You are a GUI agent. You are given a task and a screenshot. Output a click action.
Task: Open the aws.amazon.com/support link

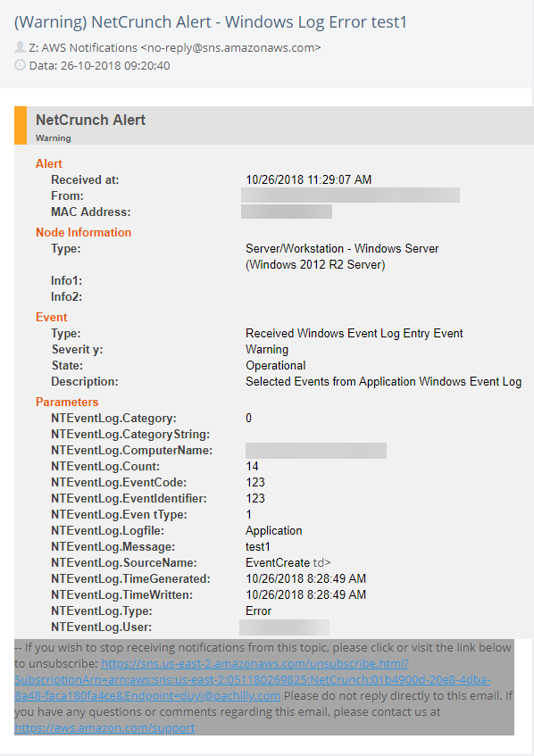[x=104, y=727]
